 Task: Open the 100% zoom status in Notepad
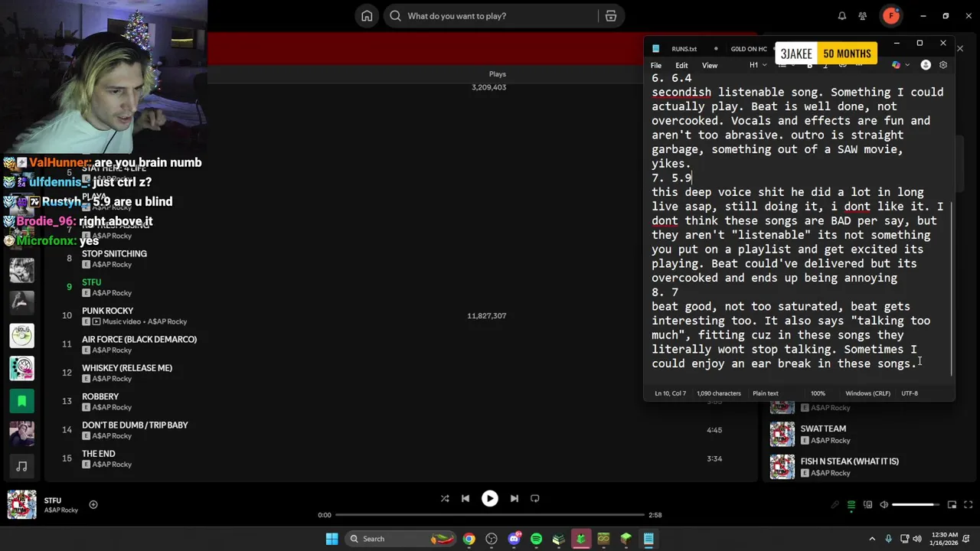point(818,393)
